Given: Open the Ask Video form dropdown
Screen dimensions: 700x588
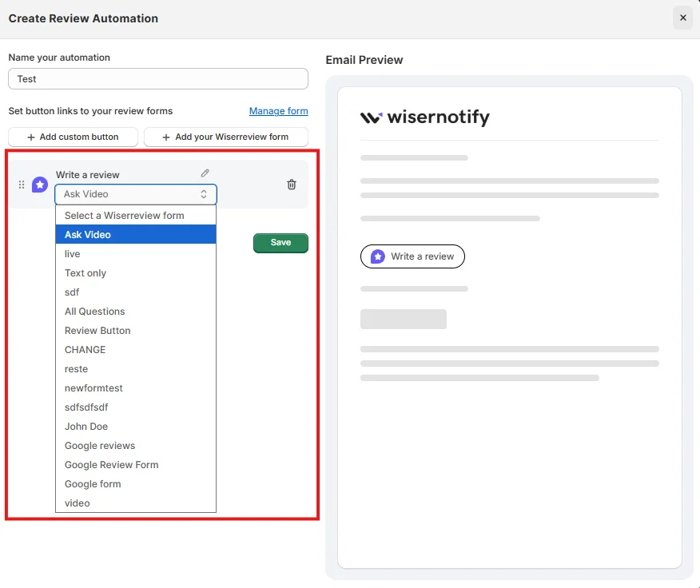Looking at the screenshot, I should [136, 194].
